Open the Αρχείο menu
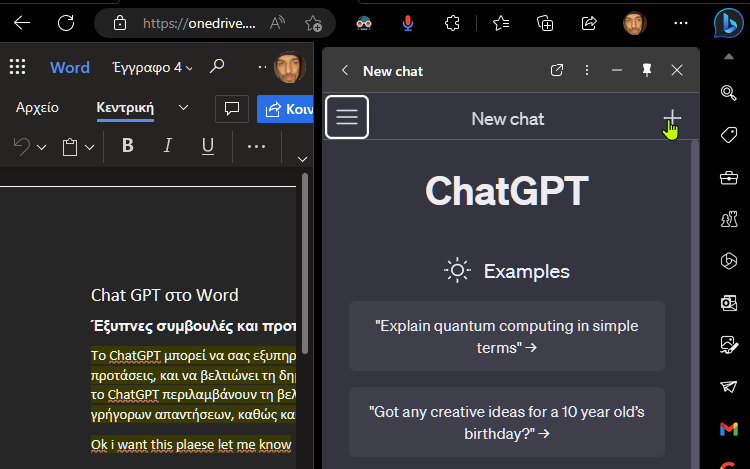The width and height of the screenshot is (750, 469). click(37, 108)
